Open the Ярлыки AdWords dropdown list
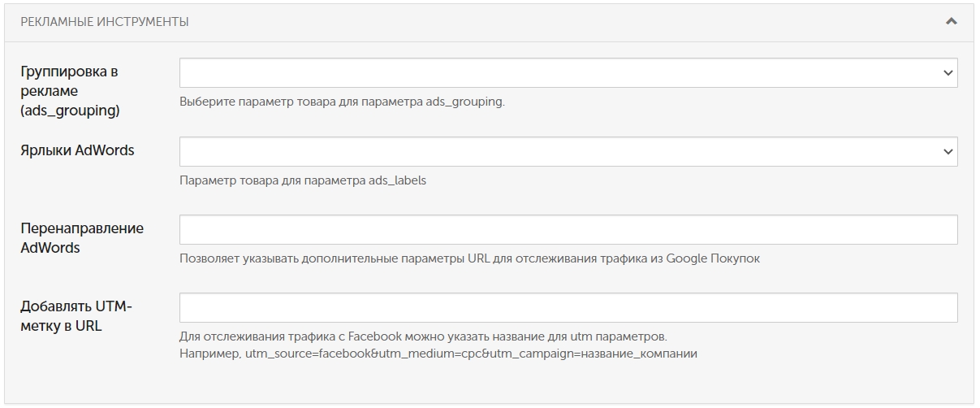Image resolution: width=980 pixels, height=408 pixels. pyautogui.click(x=568, y=151)
